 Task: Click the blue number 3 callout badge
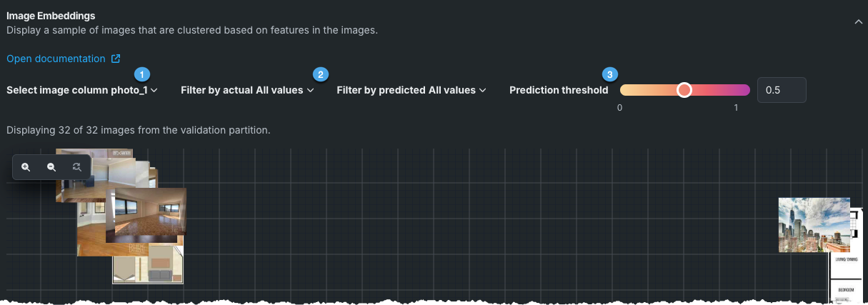coord(609,74)
